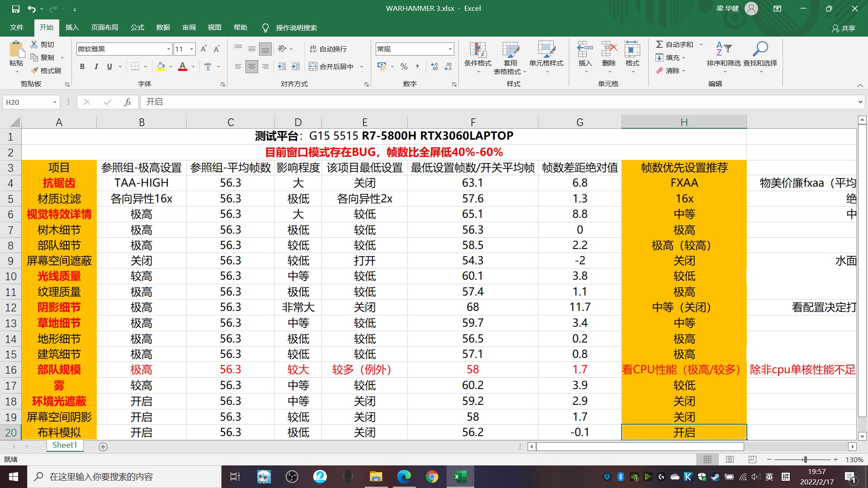Open Chrome from the taskbar
Viewport: 868px width, 488px height.
[x=432, y=477]
